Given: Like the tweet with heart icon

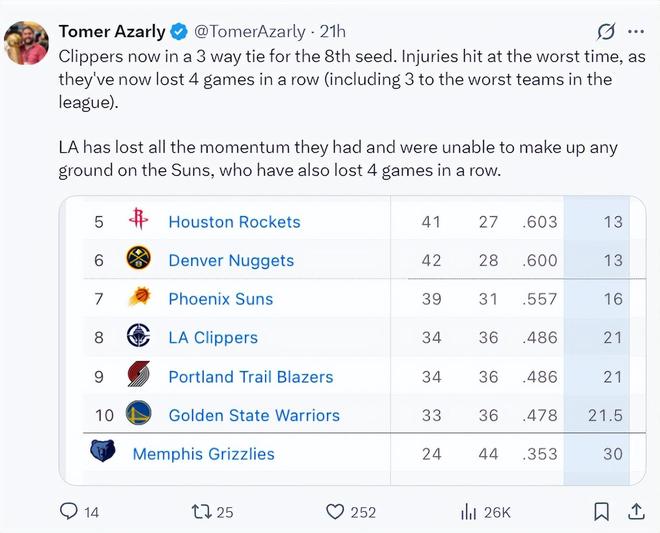Looking at the screenshot, I should click(x=336, y=511).
